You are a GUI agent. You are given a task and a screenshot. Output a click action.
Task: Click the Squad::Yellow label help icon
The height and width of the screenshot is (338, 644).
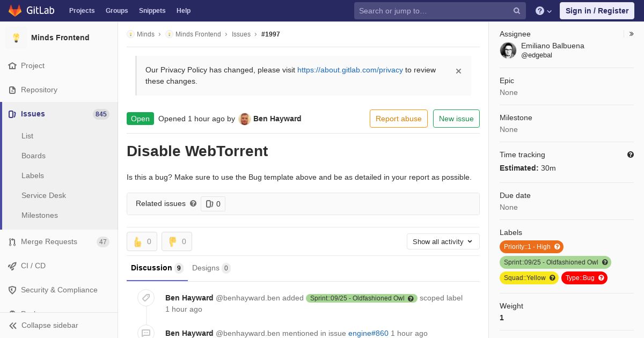[552, 278]
